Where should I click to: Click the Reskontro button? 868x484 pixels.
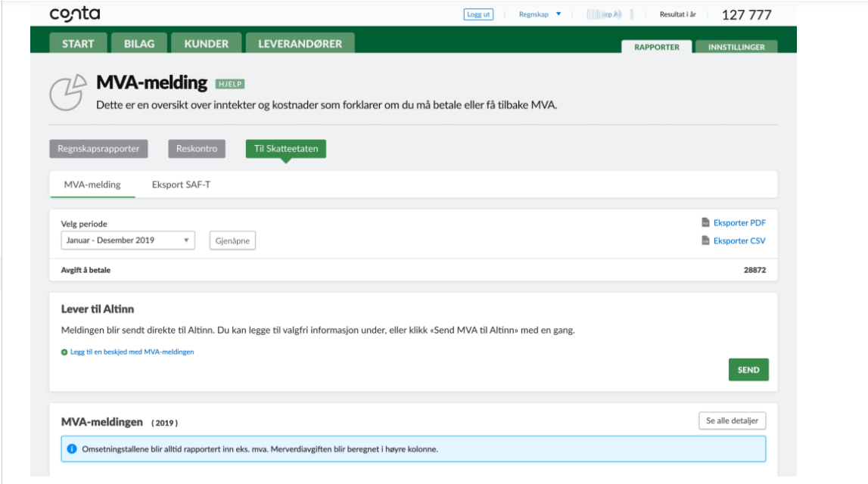pos(197,149)
